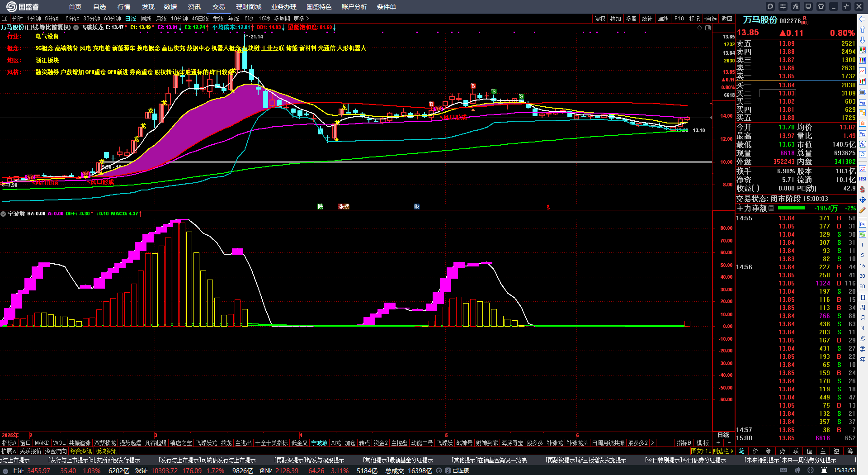The image size is (868, 475).
Task: Open the settings sliders icon
Action: coord(783,6)
